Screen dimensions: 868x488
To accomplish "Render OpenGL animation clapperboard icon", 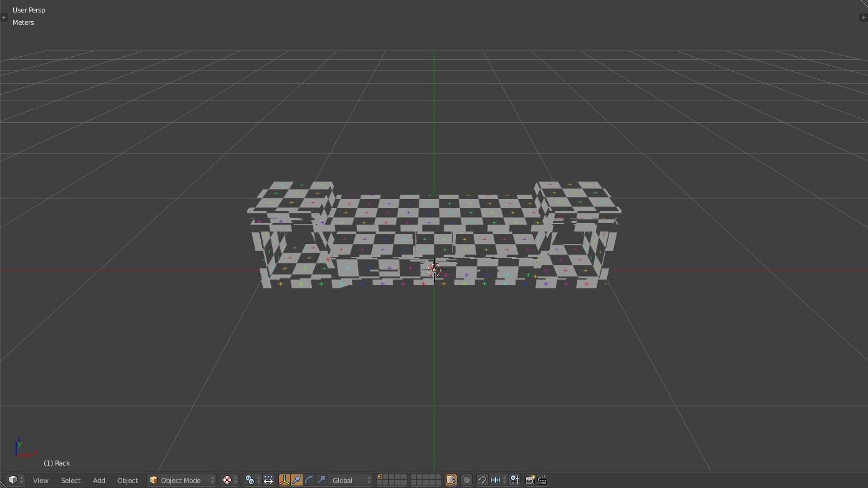I will [542, 480].
